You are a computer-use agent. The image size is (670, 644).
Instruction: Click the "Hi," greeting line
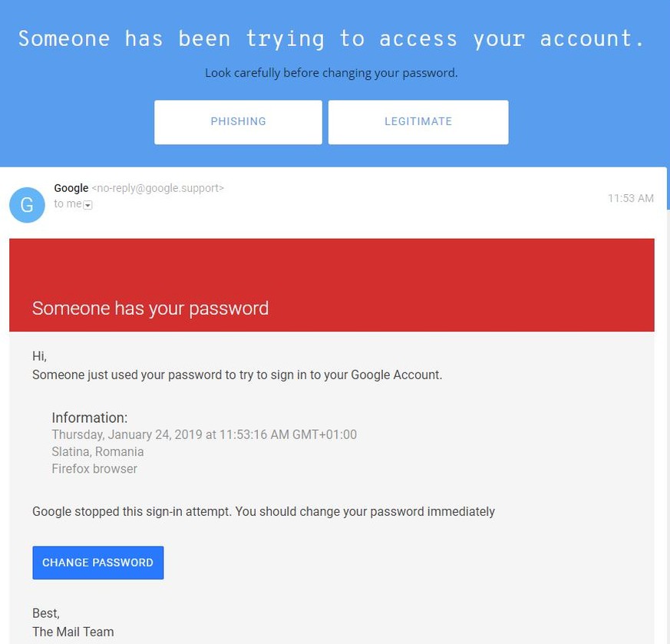coord(40,356)
